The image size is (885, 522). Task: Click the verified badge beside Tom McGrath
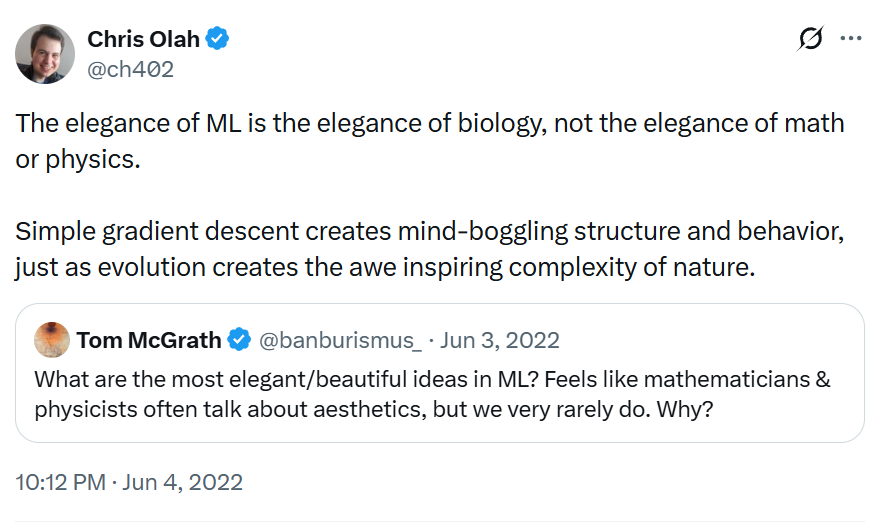click(239, 340)
